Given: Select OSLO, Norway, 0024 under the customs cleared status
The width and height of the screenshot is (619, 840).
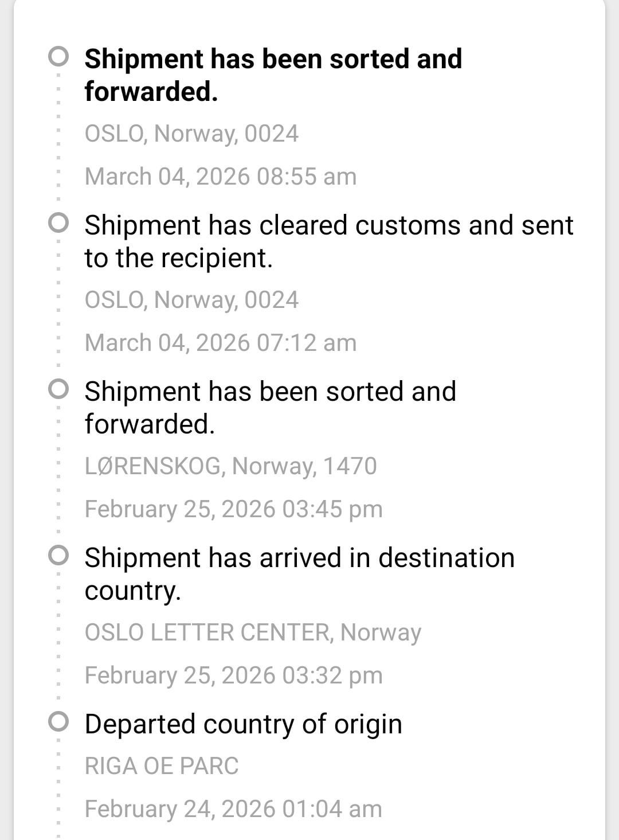Looking at the screenshot, I should coord(191,300).
